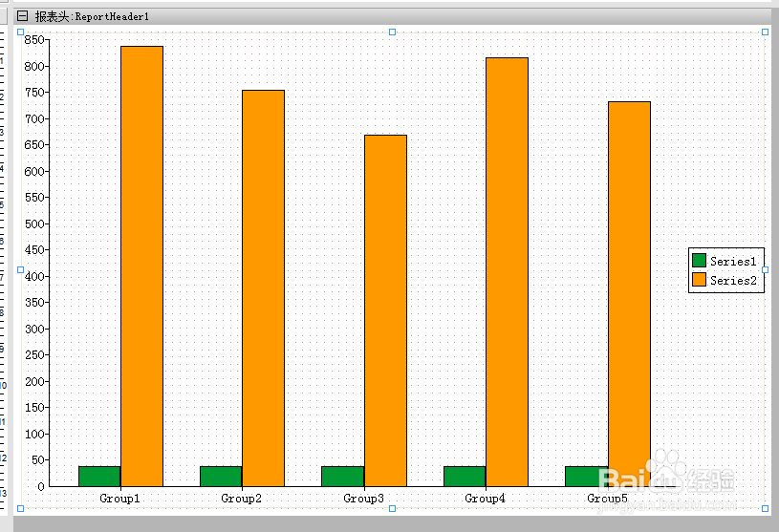Click the green Series1 legend swatch
This screenshot has height=532, width=779.
coord(699,260)
